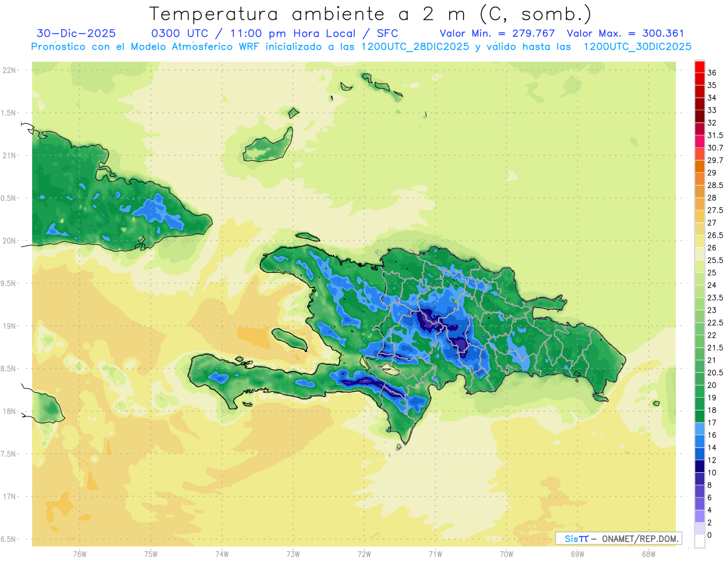
Task: Click the '34' color scale label
Action: tap(712, 98)
